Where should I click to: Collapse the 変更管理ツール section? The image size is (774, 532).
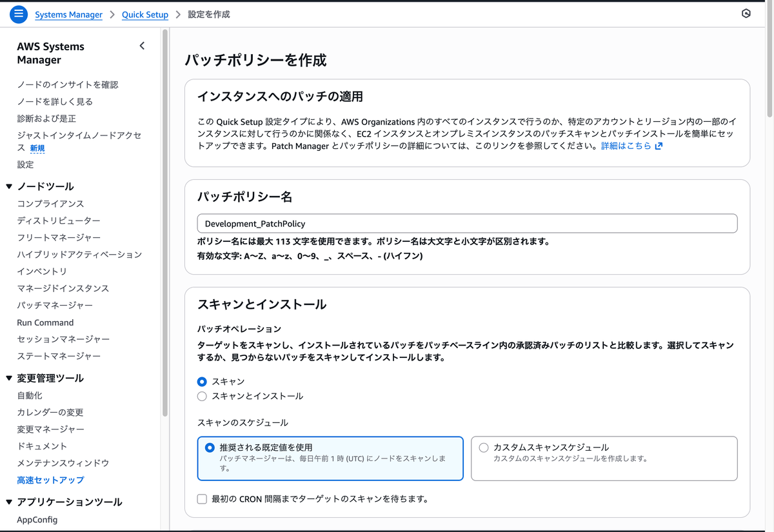9,379
